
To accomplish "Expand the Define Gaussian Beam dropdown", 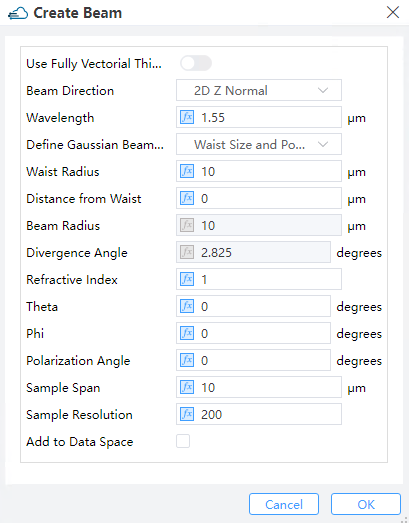I will point(259,144).
